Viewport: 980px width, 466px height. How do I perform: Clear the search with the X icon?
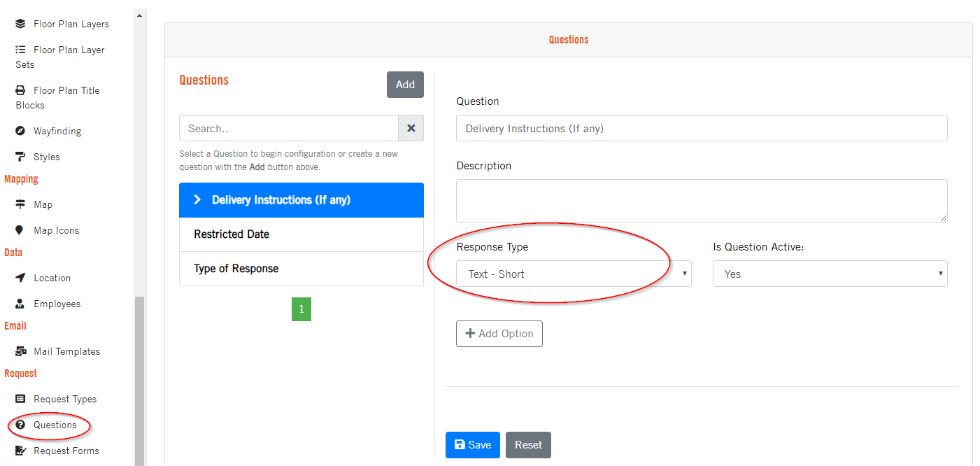coord(411,128)
